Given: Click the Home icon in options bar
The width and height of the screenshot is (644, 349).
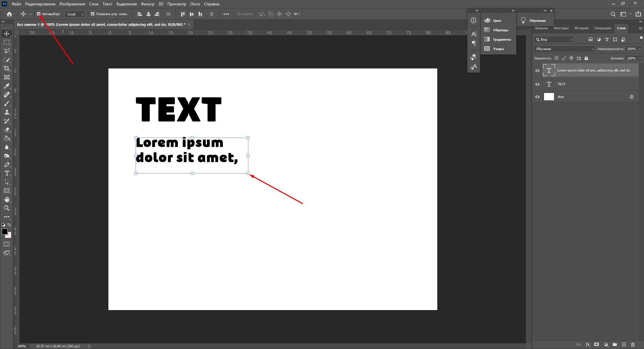Looking at the screenshot, I should [9, 14].
